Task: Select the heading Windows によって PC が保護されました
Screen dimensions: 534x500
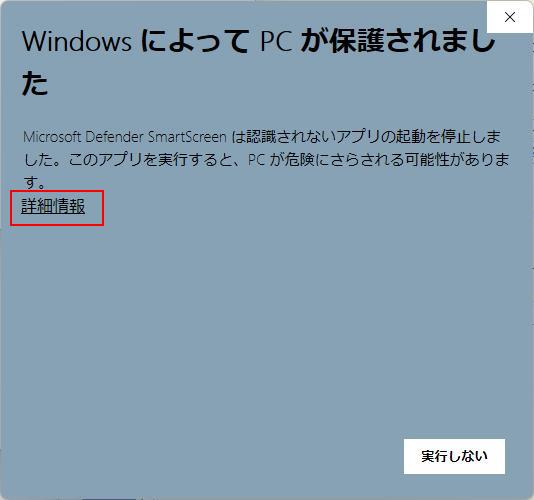Action: [259, 62]
